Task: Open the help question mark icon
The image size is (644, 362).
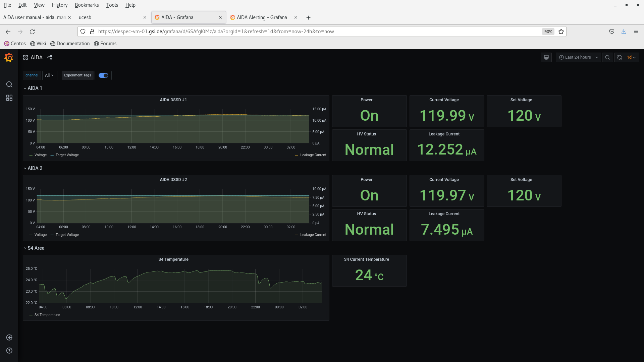Action: point(9,351)
